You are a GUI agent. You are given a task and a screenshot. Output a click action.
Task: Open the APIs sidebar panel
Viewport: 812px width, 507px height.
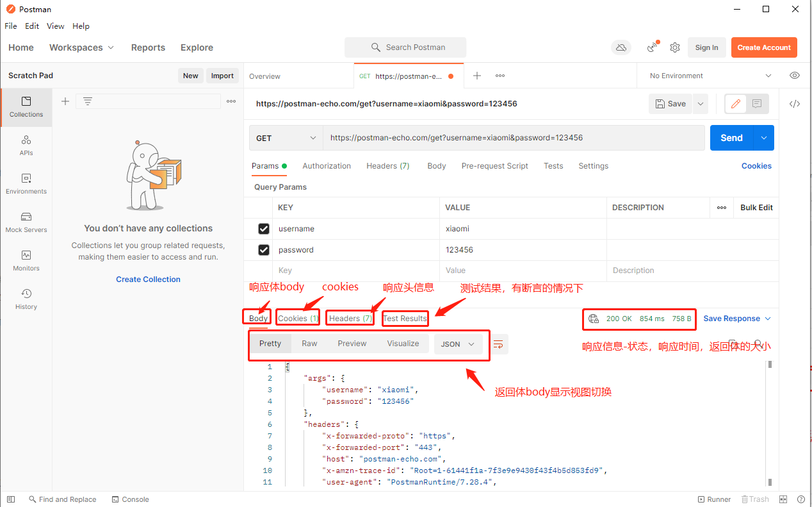pyautogui.click(x=26, y=145)
